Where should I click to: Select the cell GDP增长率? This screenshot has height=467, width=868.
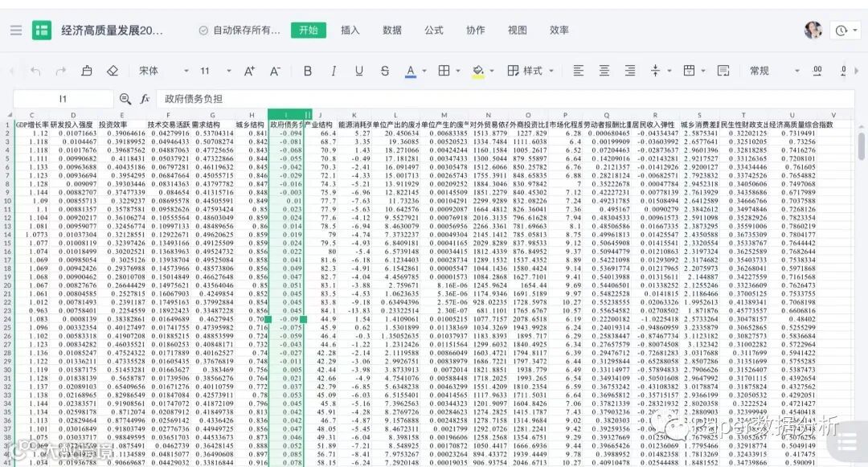click(x=32, y=125)
